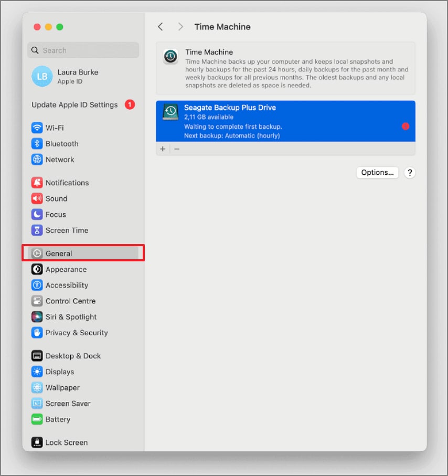Click the Sound speaker icon
The height and width of the screenshot is (476, 448).
click(x=37, y=198)
